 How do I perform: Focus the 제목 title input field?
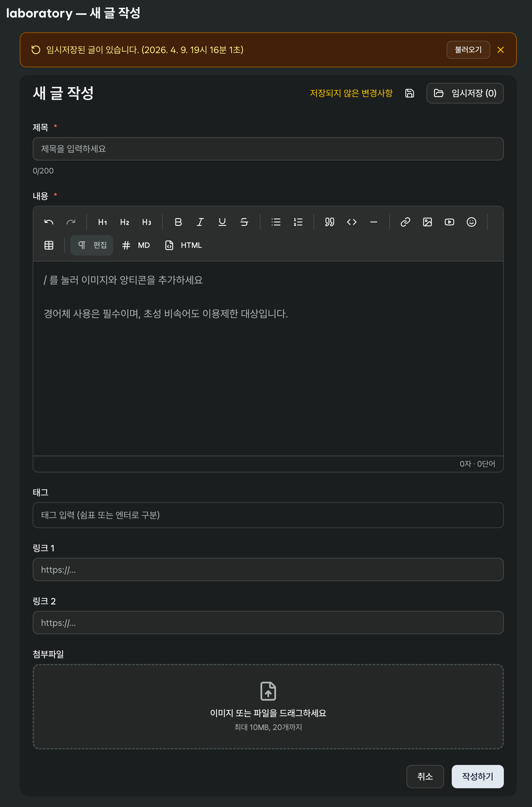(268, 149)
